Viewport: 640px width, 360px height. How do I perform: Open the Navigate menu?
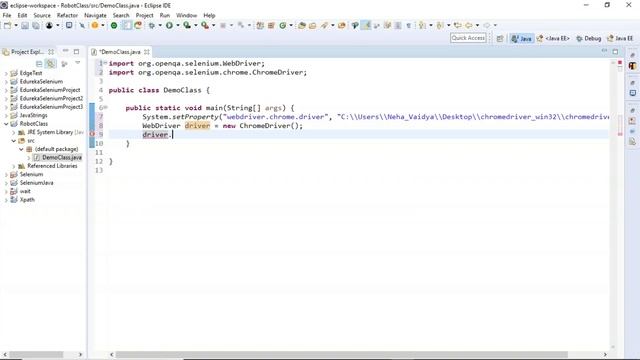tap(95, 15)
